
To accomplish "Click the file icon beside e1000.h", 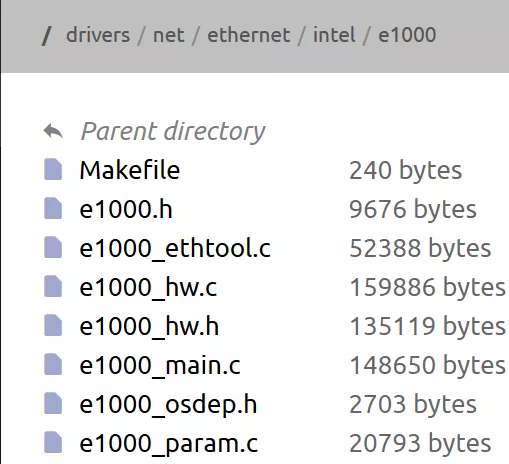I will 53,208.
